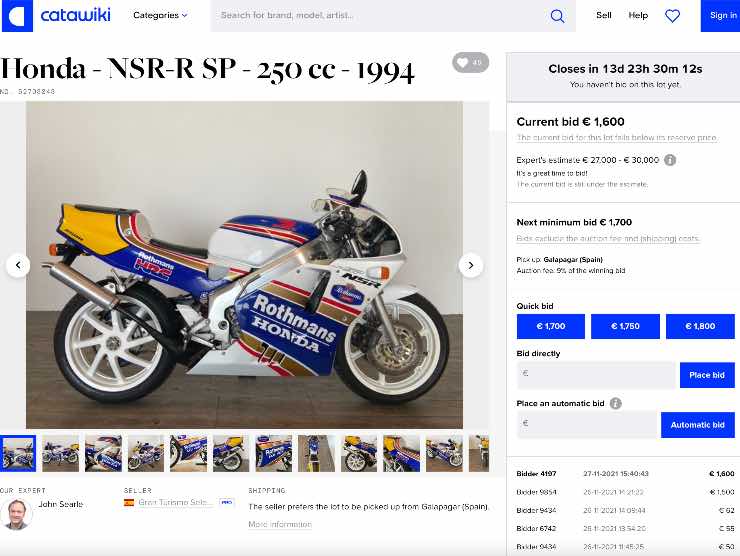Open the Help menu item
The width and height of the screenshot is (740, 556).
(638, 15)
